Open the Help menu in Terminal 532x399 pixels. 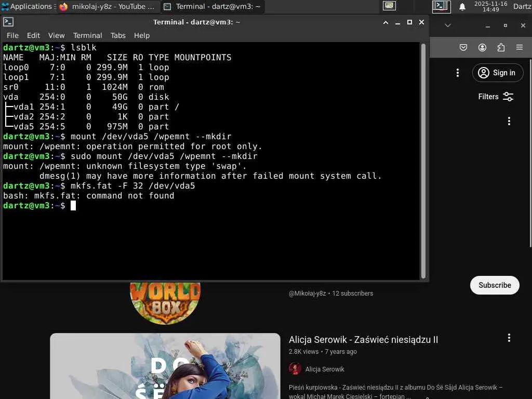tap(141, 35)
